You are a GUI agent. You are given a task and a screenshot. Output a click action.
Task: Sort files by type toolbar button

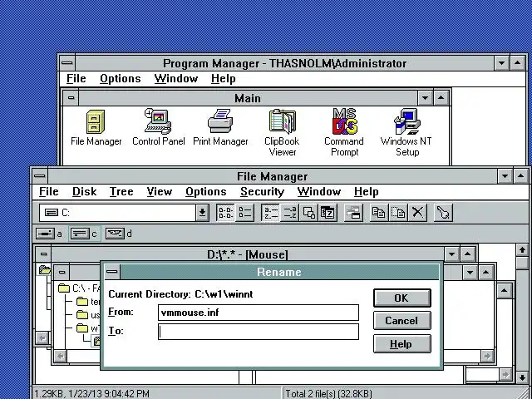click(290, 213)
